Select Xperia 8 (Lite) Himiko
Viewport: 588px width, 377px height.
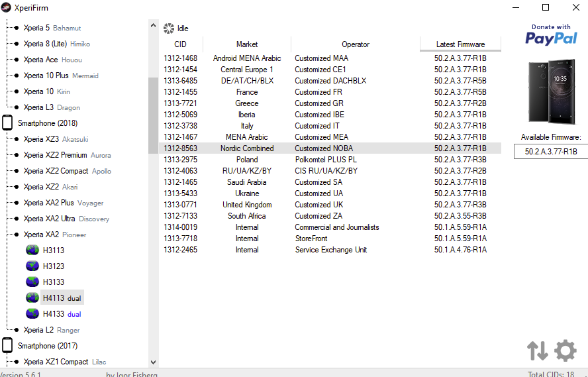pos(57,44)
